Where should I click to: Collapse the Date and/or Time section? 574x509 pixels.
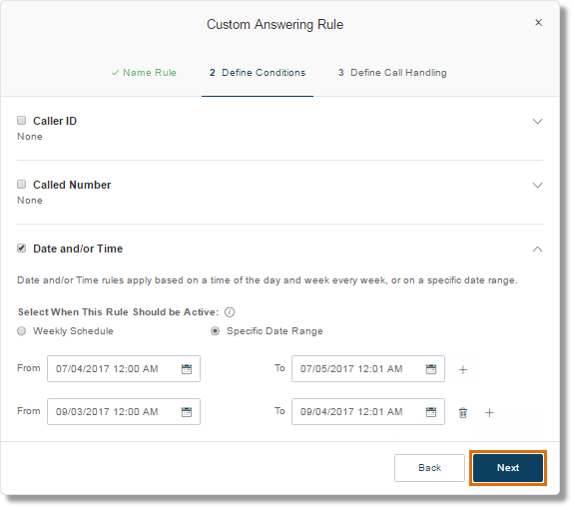(537, 249)
